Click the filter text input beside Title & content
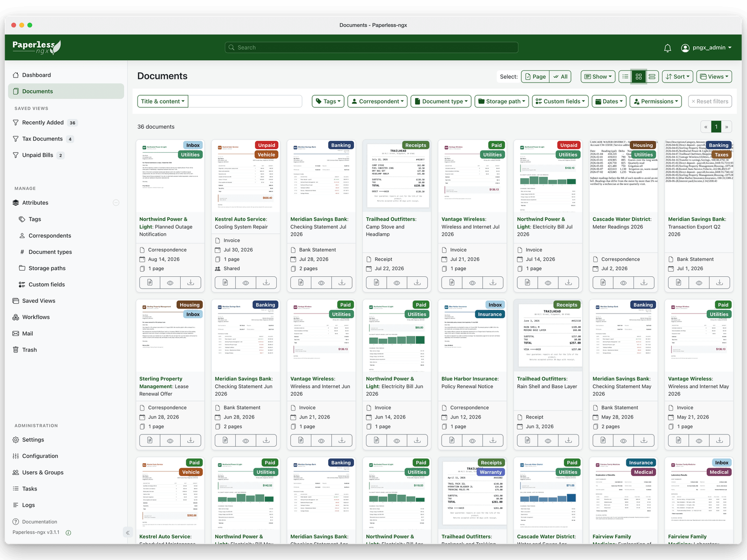The image size is (747, 560). coord(245,101)
